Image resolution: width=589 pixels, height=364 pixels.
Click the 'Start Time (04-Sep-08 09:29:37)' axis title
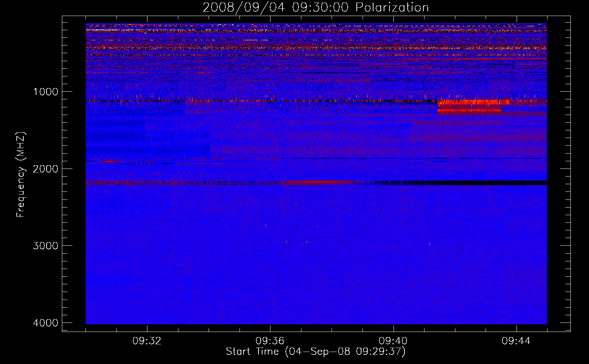[316, 352]
